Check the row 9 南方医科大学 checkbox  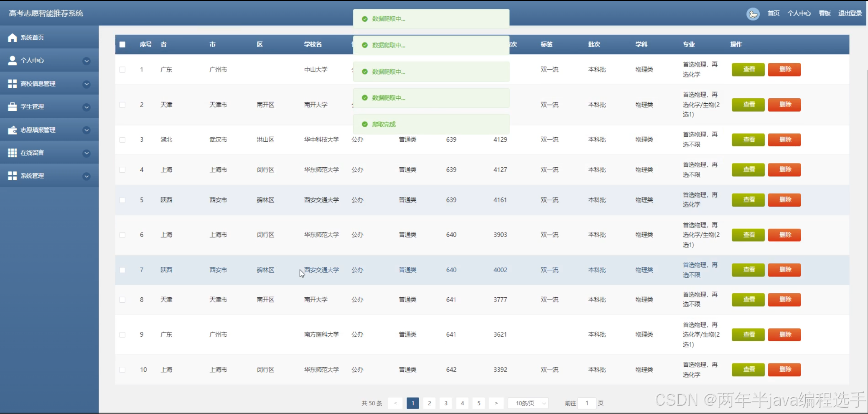[x=122, y=335]
